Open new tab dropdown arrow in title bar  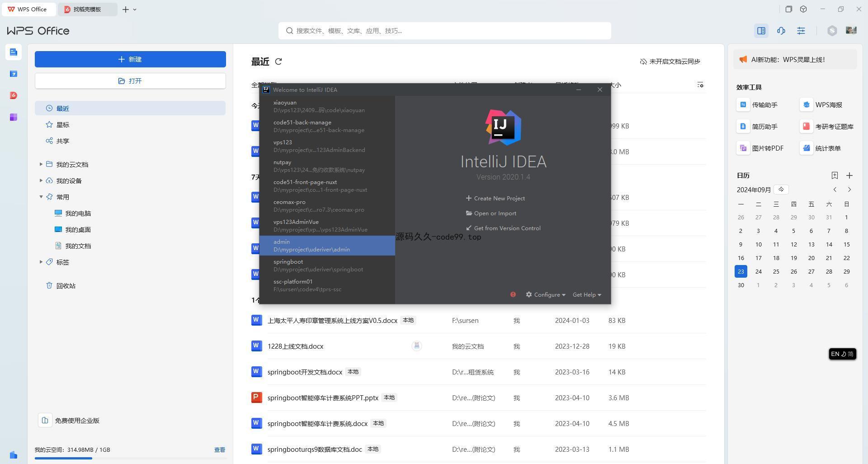(x=135, y=9)
